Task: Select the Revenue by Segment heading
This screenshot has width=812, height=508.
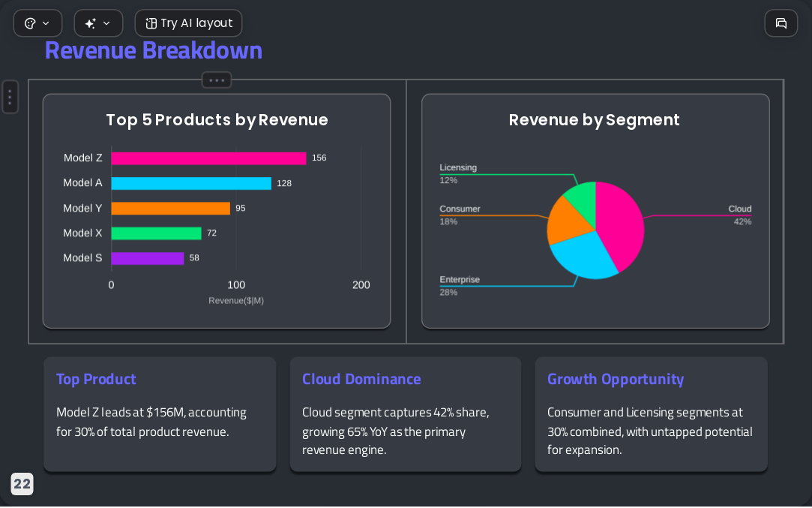Action: tap(594, 120)
